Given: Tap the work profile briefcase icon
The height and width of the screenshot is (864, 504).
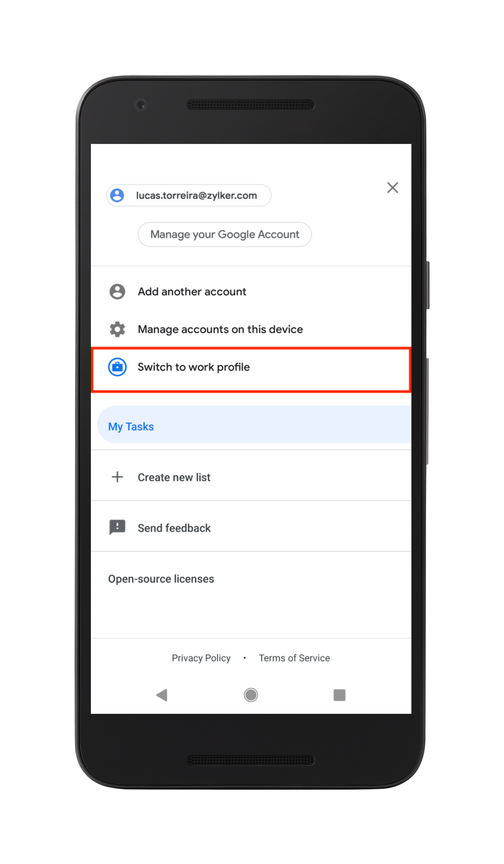Looking at the screenshot, I should coord(117,367).
